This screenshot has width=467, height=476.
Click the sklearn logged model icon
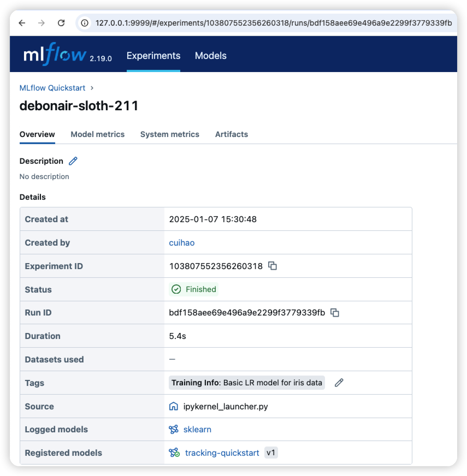(173, 429)
